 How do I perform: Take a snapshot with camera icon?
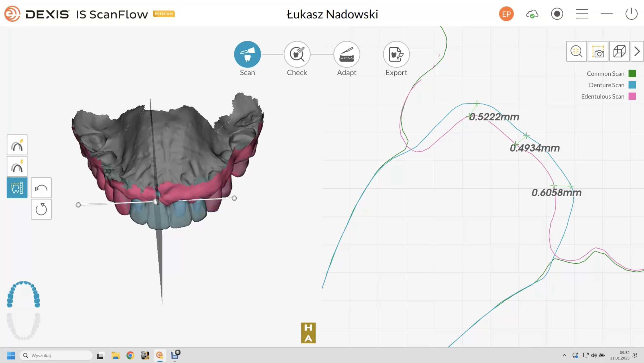pos(598,51)
